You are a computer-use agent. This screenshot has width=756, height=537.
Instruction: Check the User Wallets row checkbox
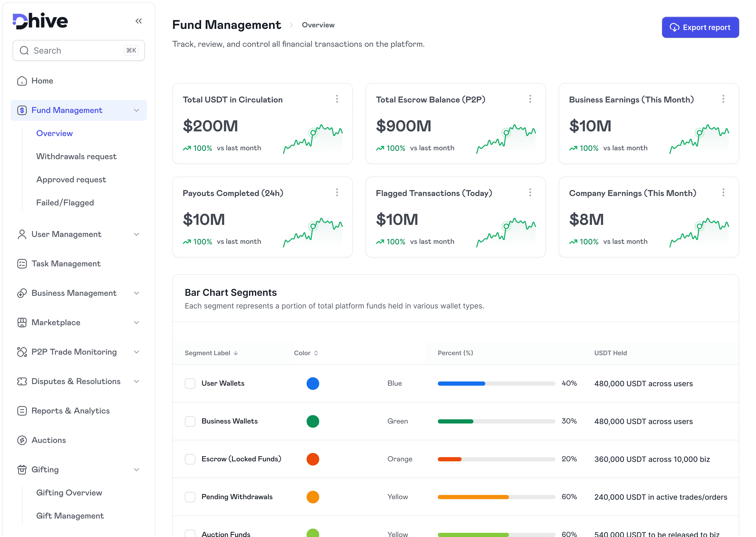tap(190, 384)
